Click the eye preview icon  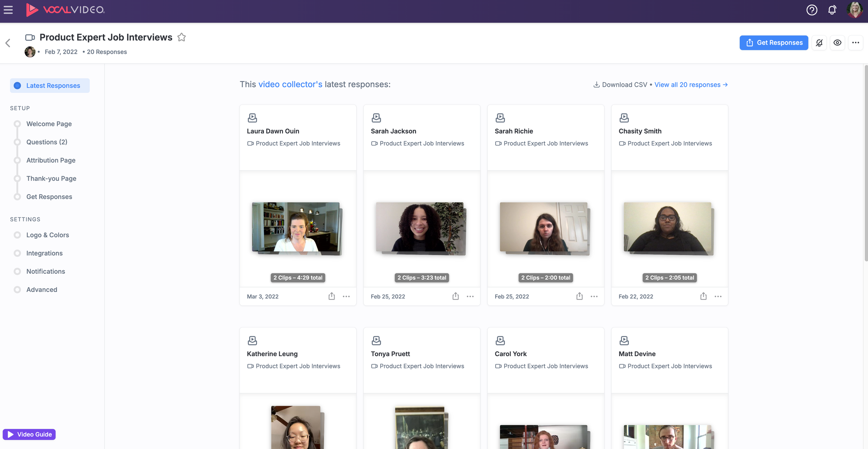(837, 43)
